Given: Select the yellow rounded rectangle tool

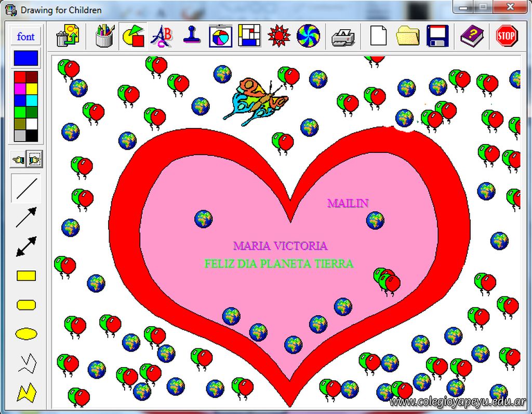Looking at the screenshot, I should 26,305.
